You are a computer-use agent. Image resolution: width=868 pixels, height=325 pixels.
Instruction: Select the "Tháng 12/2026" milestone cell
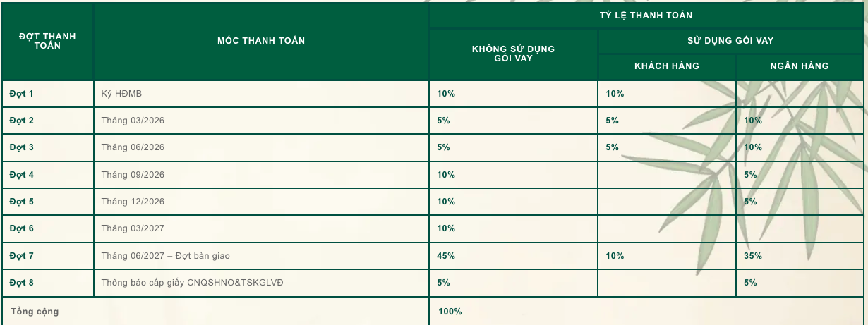(133, 202)
